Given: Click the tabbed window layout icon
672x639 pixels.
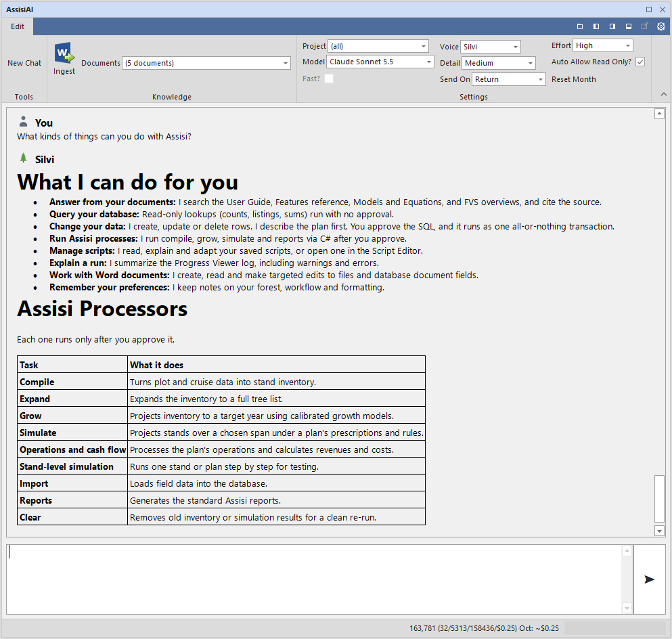Looking at the screenshot, I should pos(580,26).
